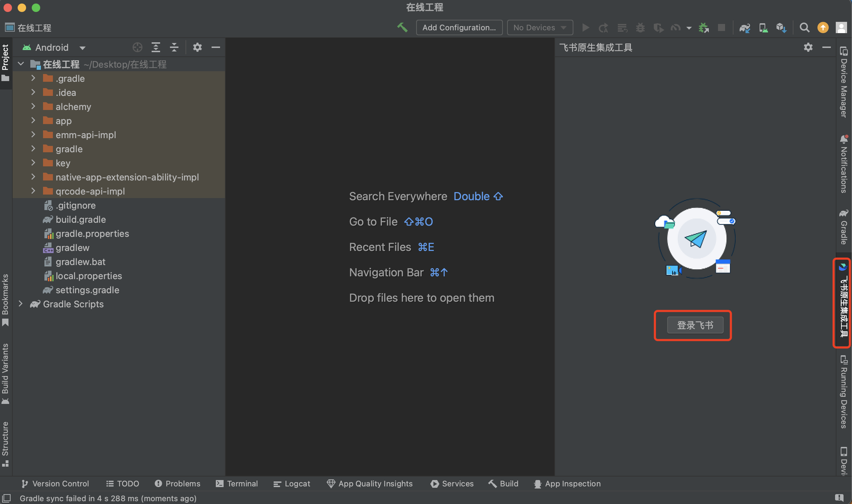Toggle the Build Variants side panel

click(x=5, y=373)
